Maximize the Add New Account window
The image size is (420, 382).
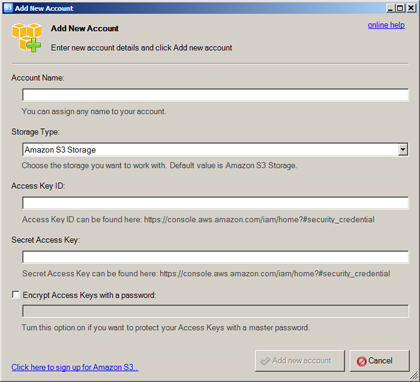click(400, 8)
